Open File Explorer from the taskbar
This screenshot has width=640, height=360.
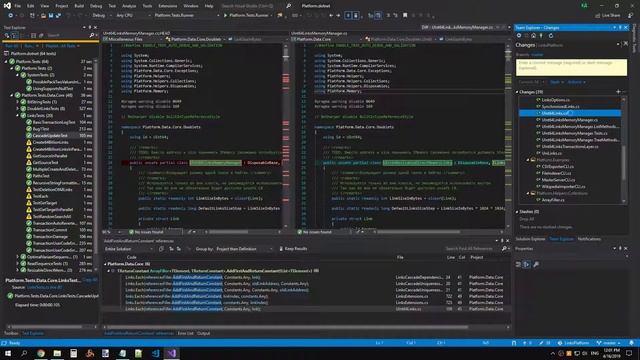pos(57,353)
